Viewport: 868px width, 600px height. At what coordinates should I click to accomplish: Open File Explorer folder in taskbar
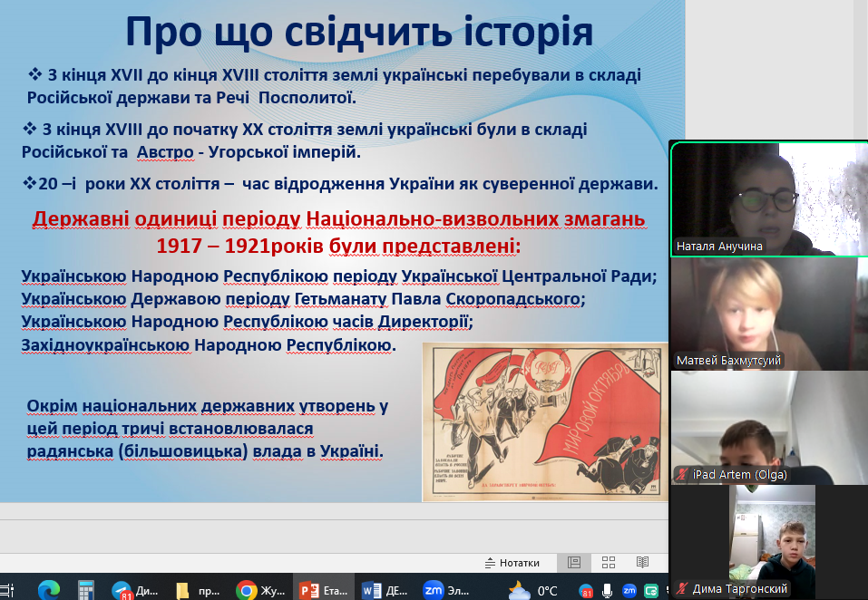coord(197,591)
